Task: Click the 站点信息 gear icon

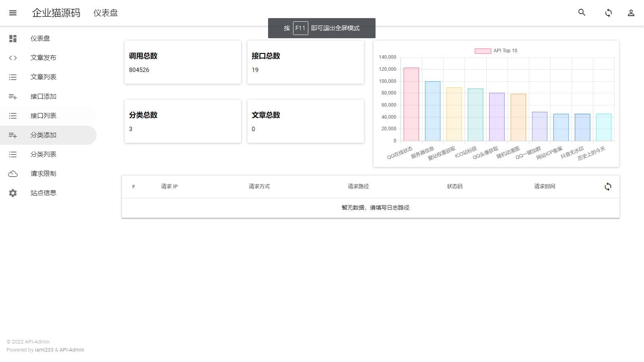Action: pos(13,193)
